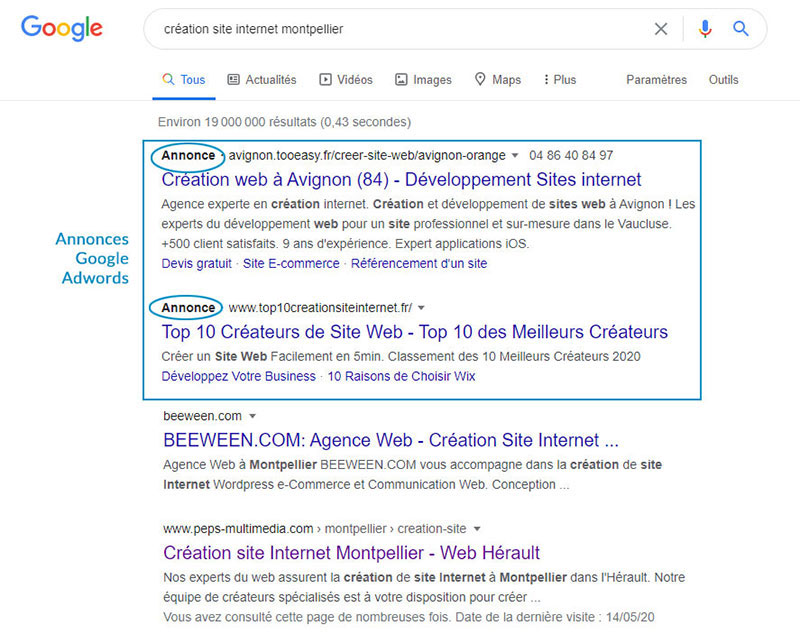Open 'Top 10 Créateurs de Site Web' ad
The width and height of the screenshot is (800, 634).
414,332
